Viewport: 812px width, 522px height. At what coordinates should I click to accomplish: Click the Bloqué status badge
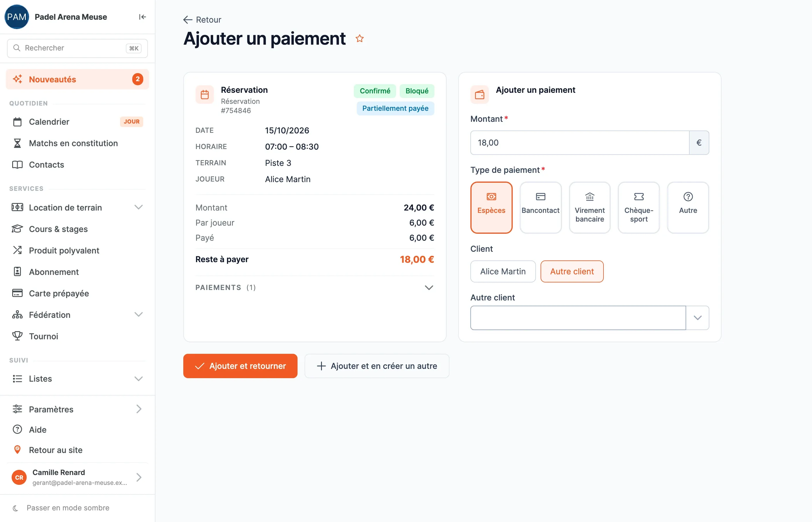point(417,91)
